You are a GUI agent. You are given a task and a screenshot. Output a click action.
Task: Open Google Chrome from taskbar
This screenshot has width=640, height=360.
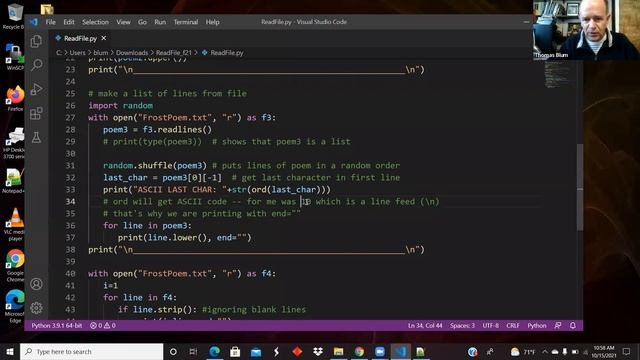pyautogui.click(x=359, y=351)
